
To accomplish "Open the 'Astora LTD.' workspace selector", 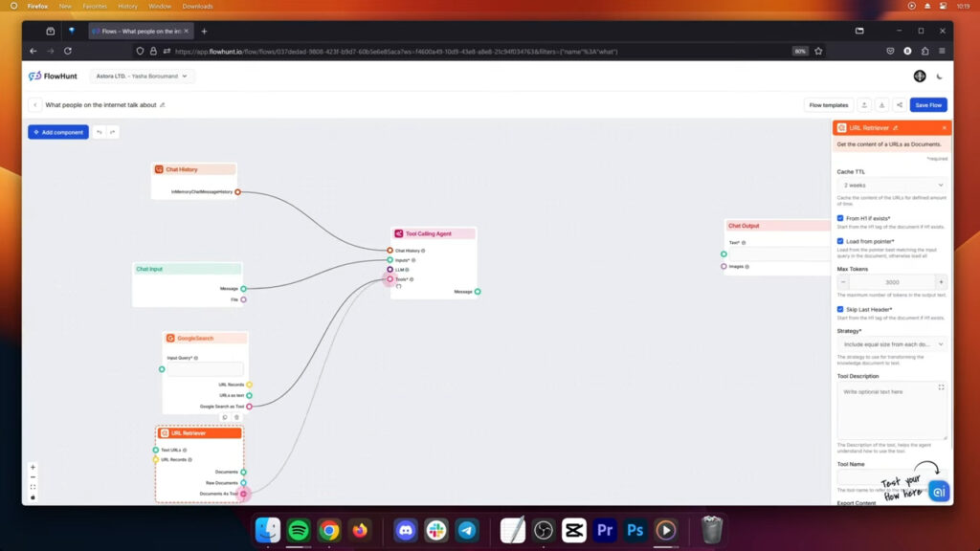I will point(144,76).
